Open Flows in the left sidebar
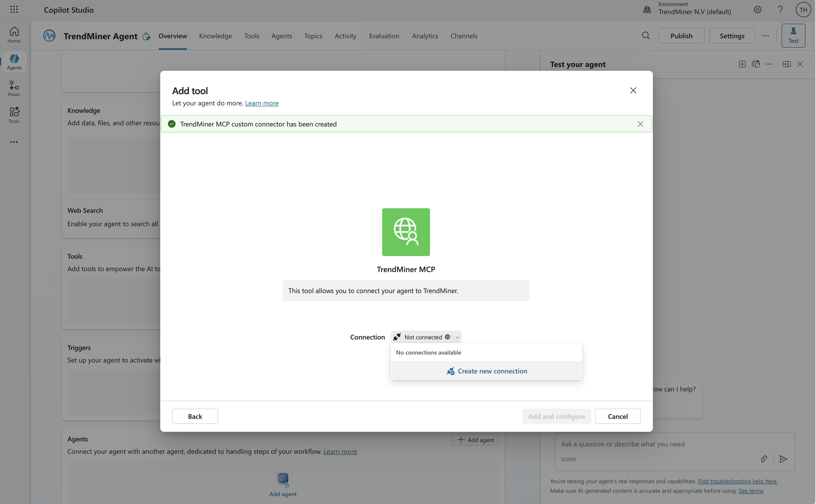Viewport: 816px width, 504px height. [14, 89]
